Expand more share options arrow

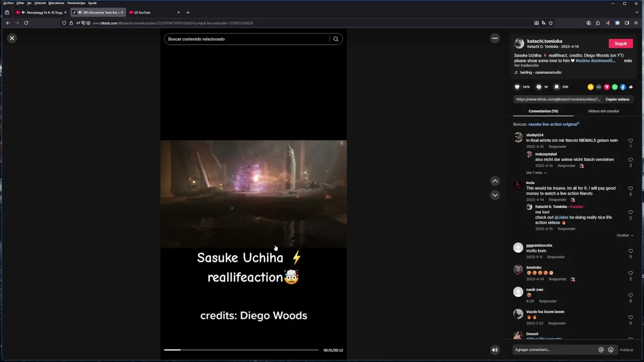click(x=631, y=87)
